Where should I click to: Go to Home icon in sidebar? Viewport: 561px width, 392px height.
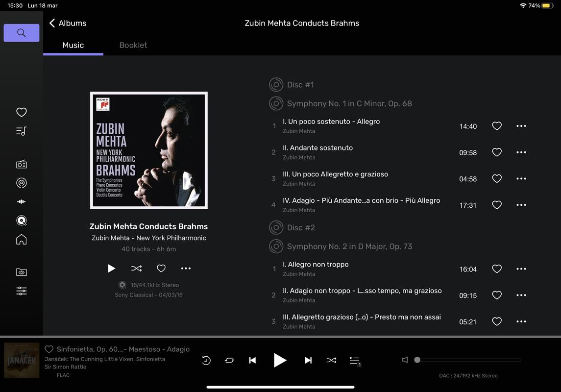[x=22, y=239]
